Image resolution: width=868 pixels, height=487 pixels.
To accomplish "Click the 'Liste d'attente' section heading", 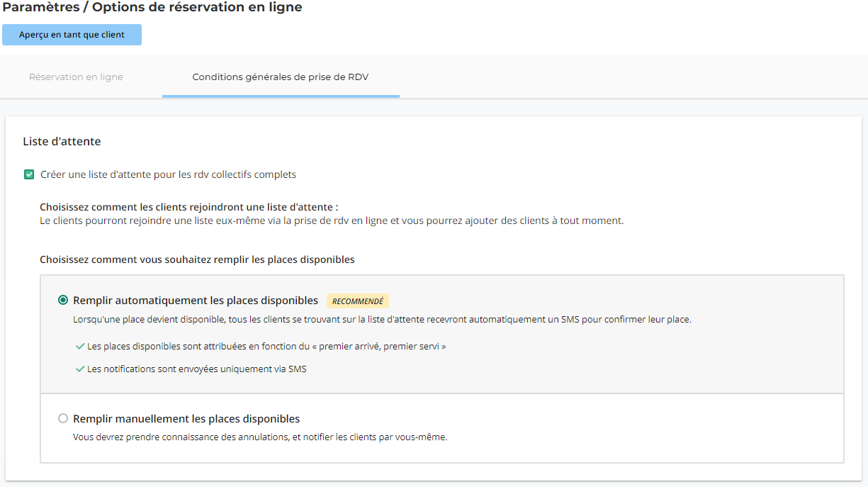I will (62, 142).
